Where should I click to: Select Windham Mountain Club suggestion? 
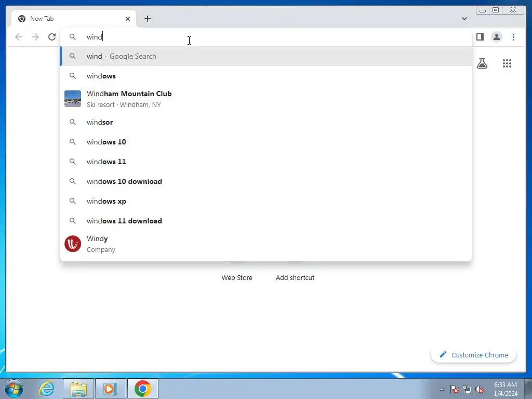(266, 99)
